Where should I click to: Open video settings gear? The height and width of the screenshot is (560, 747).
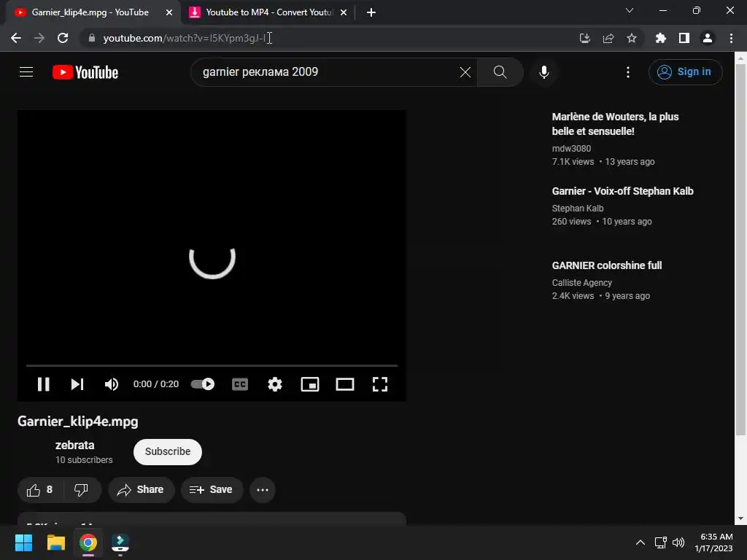(275, 384)
